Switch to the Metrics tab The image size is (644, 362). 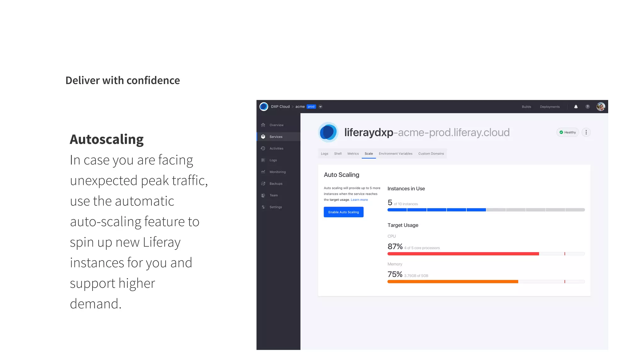click(353, 154)
